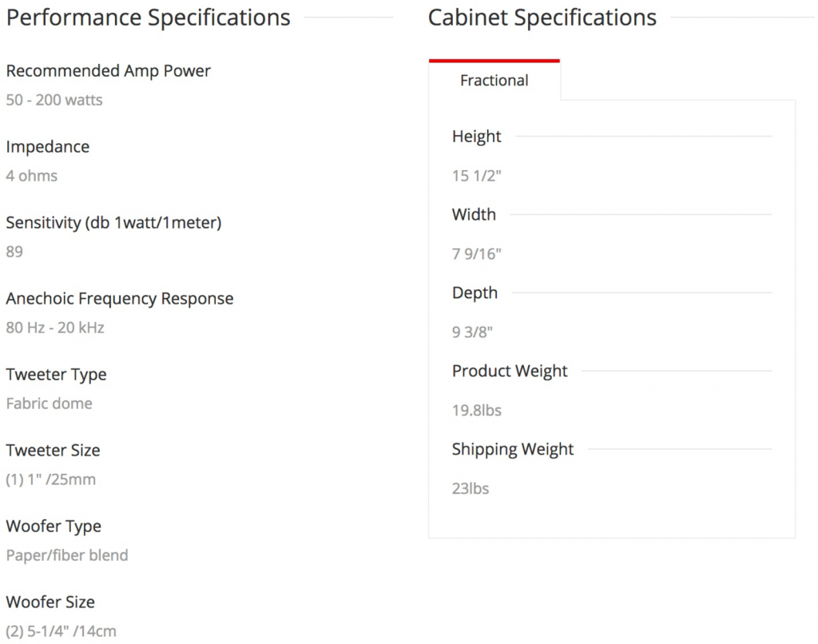The height and width of the screenshot is (644, 818).
Task: Click the Impedance label
Action: coord(48,147)
